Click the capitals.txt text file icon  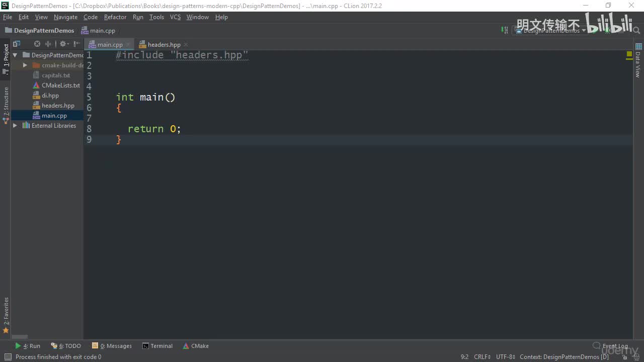pyautogui.click(x=36, y=75)
